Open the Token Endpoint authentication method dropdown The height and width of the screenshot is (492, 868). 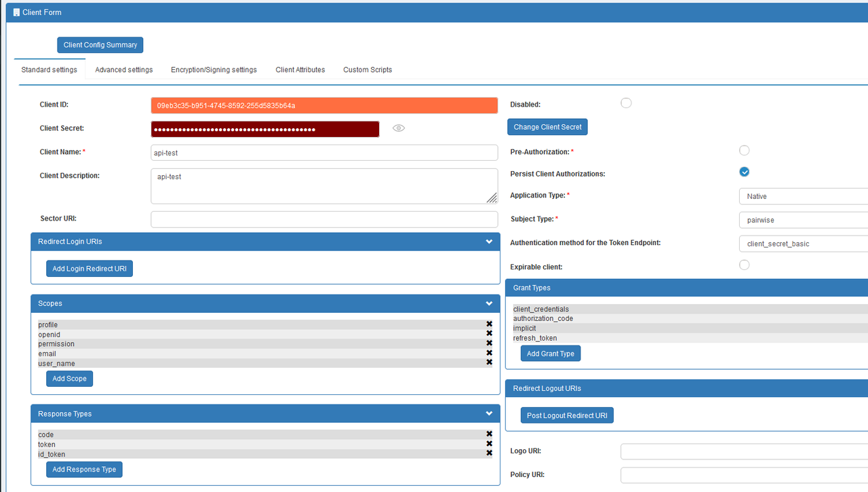(x=803, y=244)
